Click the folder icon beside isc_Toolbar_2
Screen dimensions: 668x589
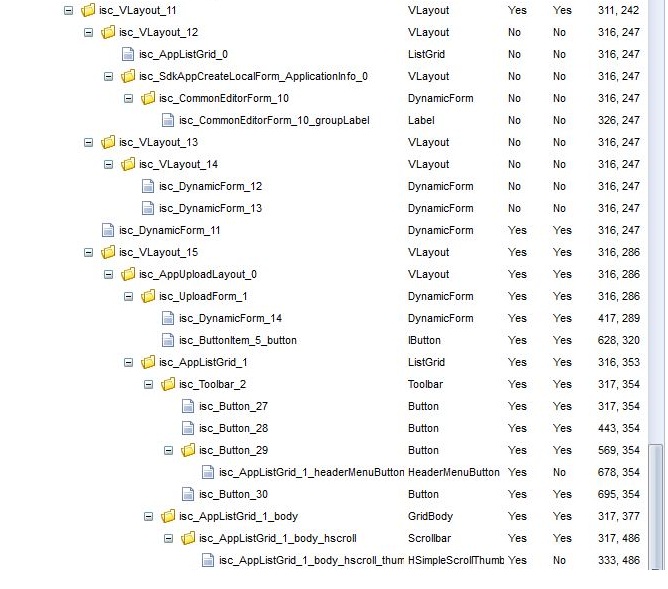tap(168, 384)
